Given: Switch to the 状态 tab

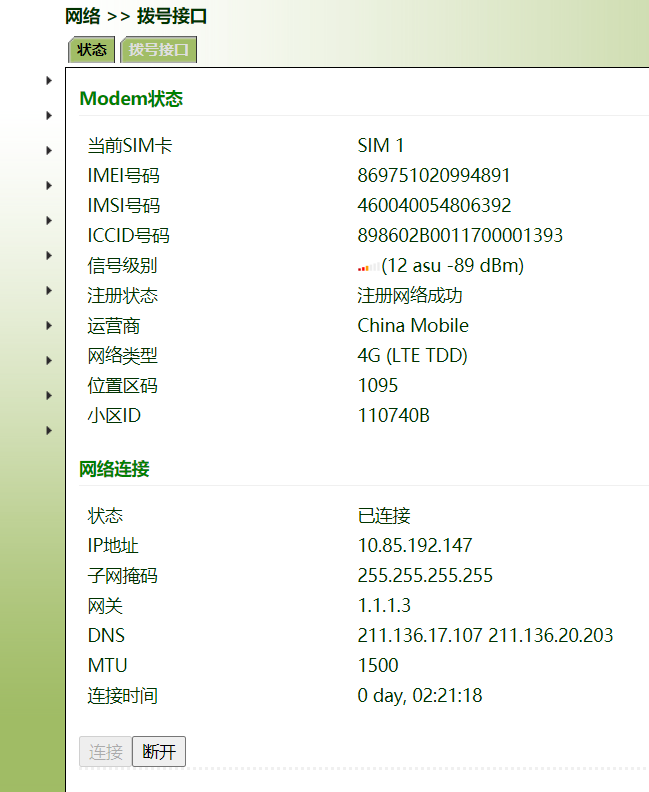Looking at the screenshot, I should [92, 50].
